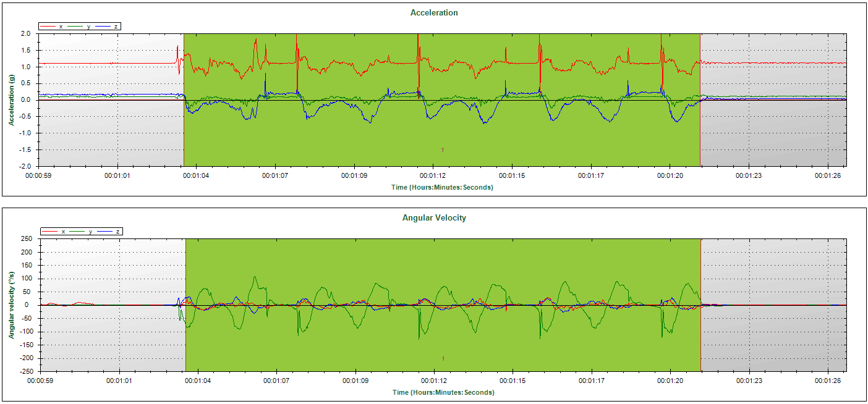Click the Angular velocity (°/s) vertical axis label

click(11, 305)
